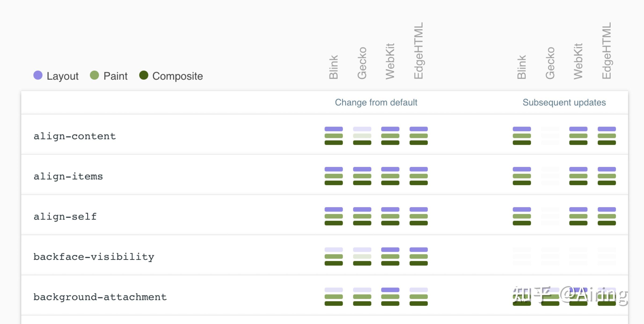This screenshot has height=324, width=644.
Task: Click the Change from default column header
Action: (x=376, y=102)
